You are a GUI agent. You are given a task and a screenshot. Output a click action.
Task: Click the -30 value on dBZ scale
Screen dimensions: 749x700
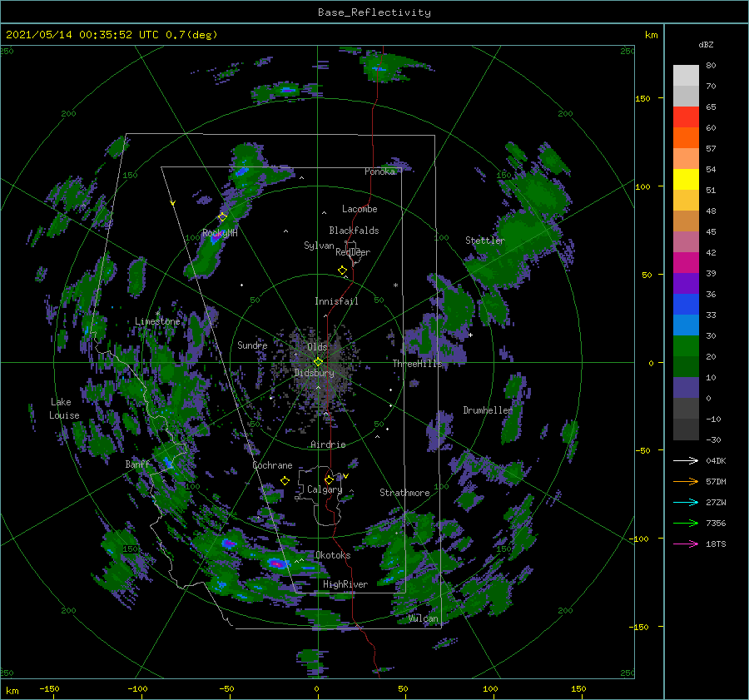[713, 439]
